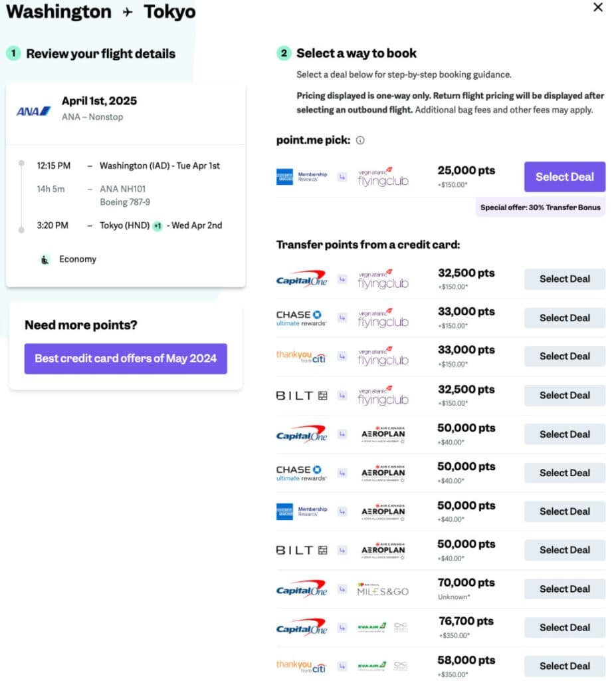The image size is (616, 681).
Task: Click the economy seat icon
Action: (45, 259)
